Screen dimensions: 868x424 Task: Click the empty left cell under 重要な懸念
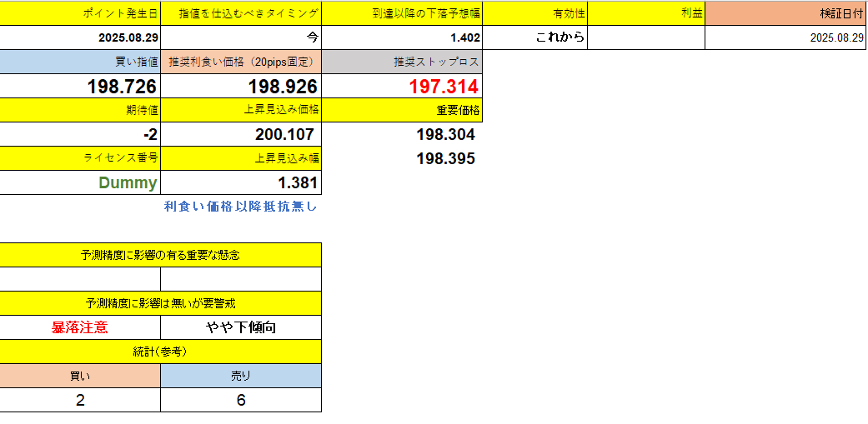point(80,279)
